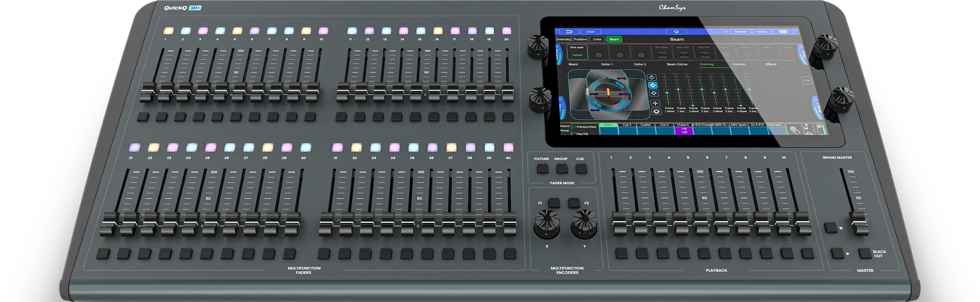Select the FIXTURE fader mode button
980x302 pixels.
pyautogui.click(x=543, y=169)
